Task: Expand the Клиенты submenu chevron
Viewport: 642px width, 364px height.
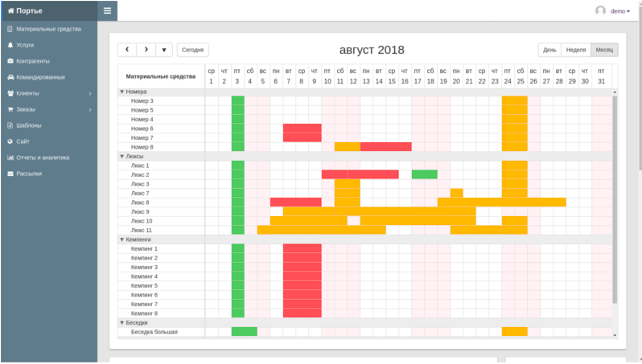Action: click(x=90, y=94)
